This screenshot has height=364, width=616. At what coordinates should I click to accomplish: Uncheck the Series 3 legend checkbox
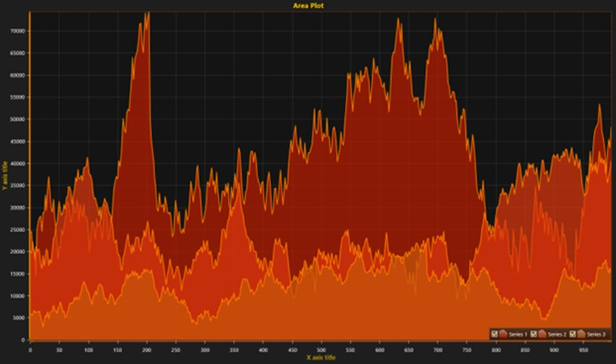[x=572, y=334]
